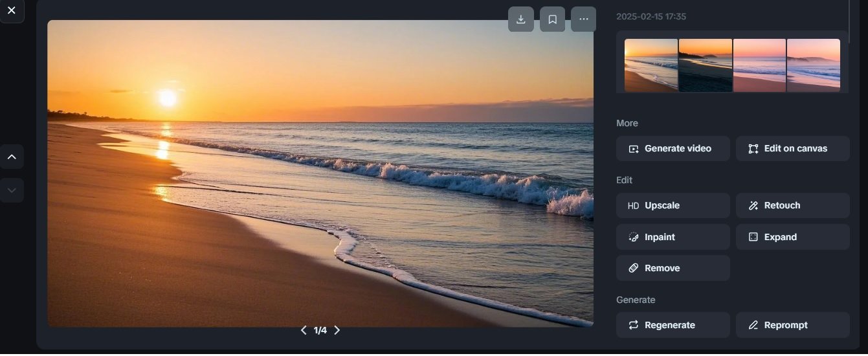868x356 pixels.
Task: Choose the Retouch option
Action: click(793, 205)
